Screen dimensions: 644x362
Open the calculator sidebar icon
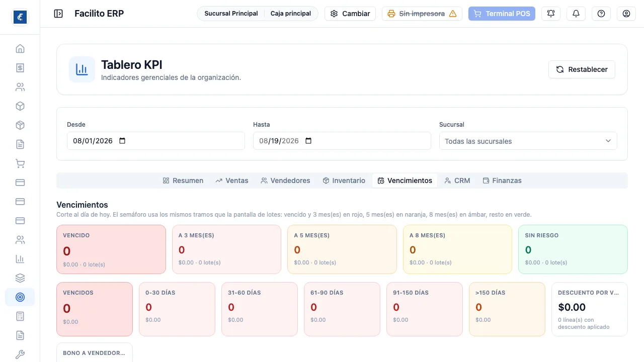[x=20, y=316]
